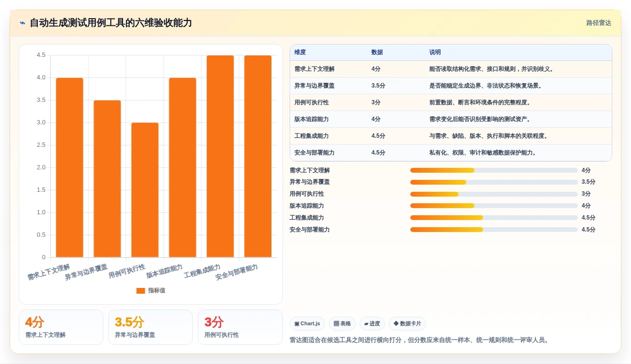Click the lightning icon beside the title
Viewport: 631px width, 364px height.
tap(23, 23)
